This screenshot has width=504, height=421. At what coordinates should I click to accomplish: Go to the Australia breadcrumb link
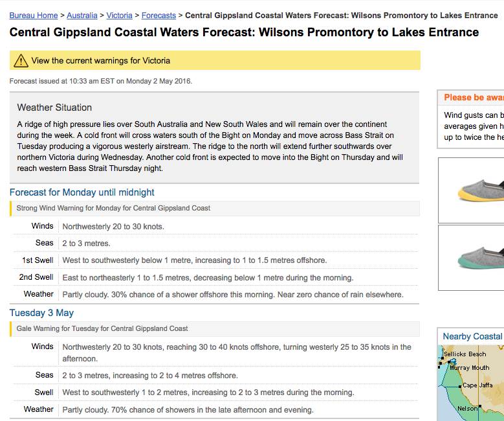point(82,15)
